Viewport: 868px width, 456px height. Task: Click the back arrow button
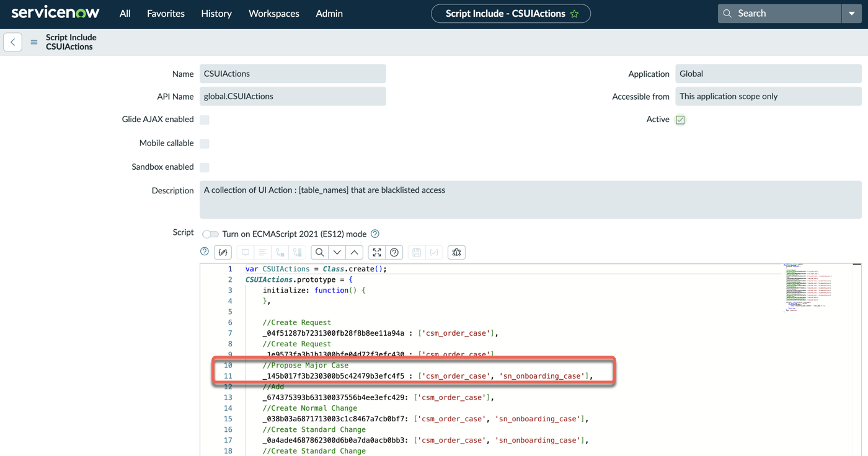(13, 42)
